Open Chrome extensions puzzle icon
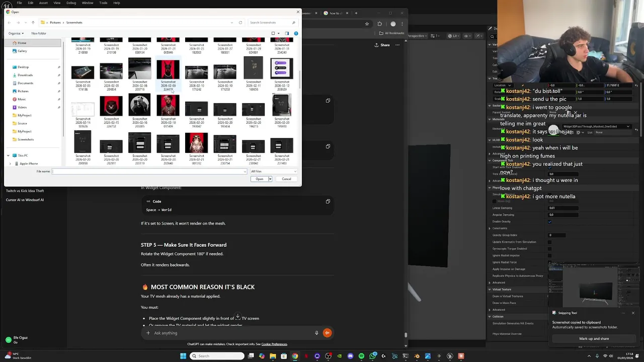Screen dimensions: 644x362 click(x=379, y=24)
